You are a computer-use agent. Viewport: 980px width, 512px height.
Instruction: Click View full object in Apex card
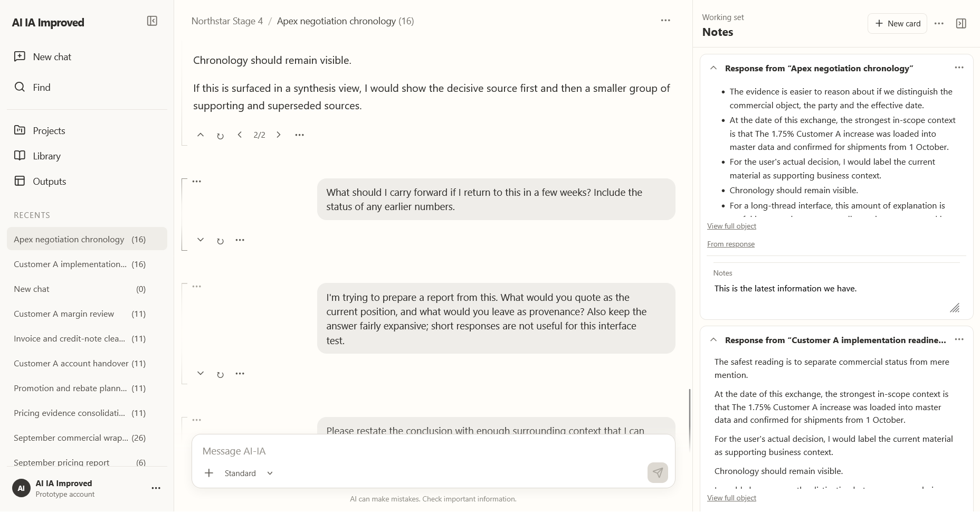[731, 226]
